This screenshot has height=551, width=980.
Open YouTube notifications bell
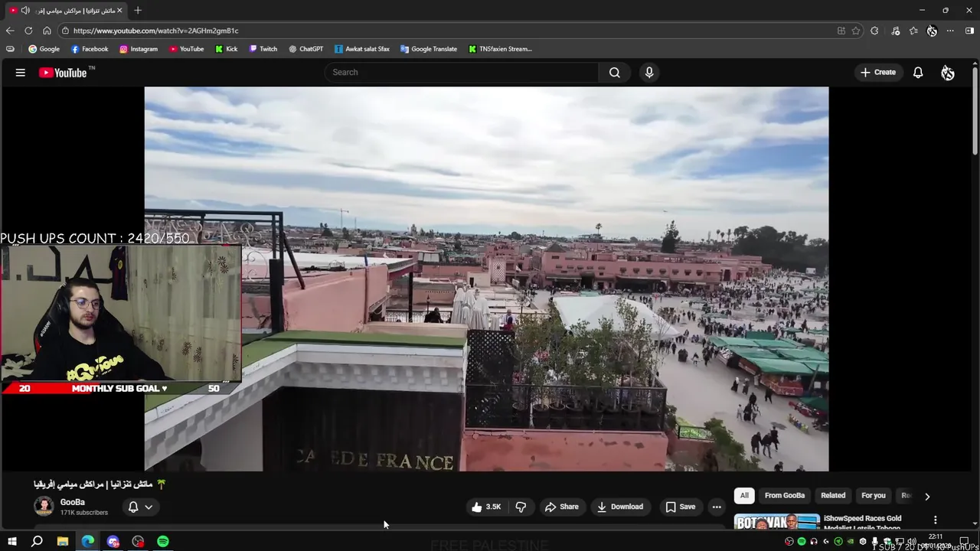[918, 72]
